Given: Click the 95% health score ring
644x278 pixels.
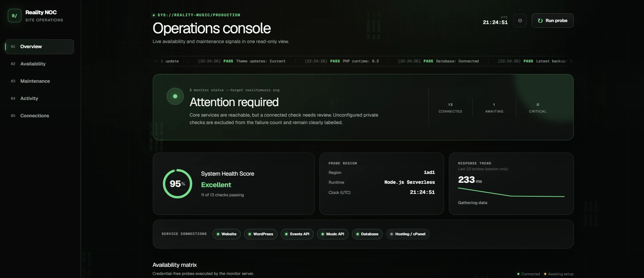Looking at the screenshot, I should (x=178, y=184).
